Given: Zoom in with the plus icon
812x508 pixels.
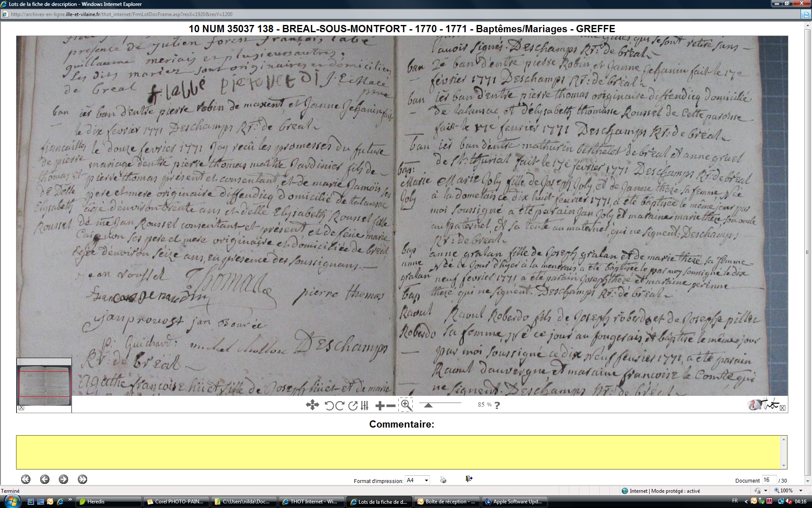Looking at the screenshot, I should point(380,406).
